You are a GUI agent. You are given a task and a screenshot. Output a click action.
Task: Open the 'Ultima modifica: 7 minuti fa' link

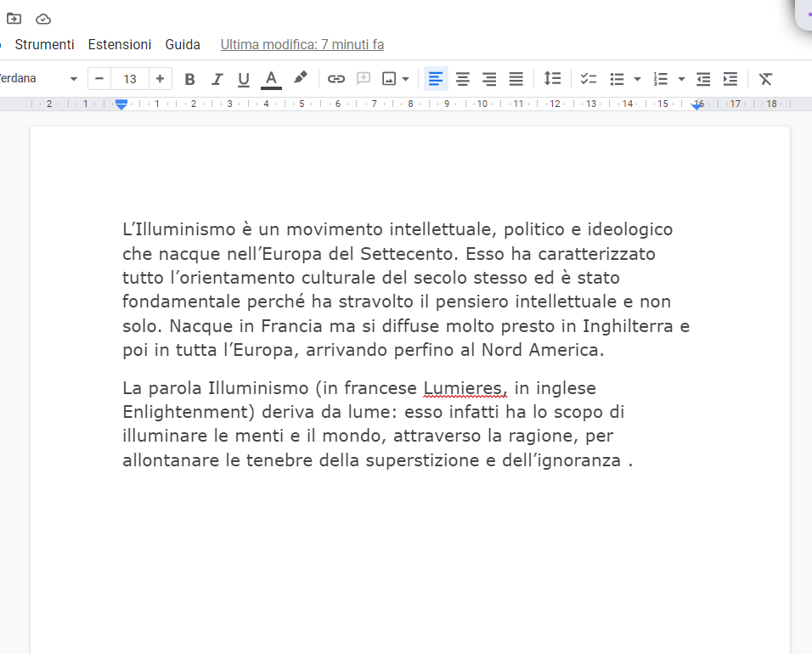pyautogui.click(x=302, y=44)
